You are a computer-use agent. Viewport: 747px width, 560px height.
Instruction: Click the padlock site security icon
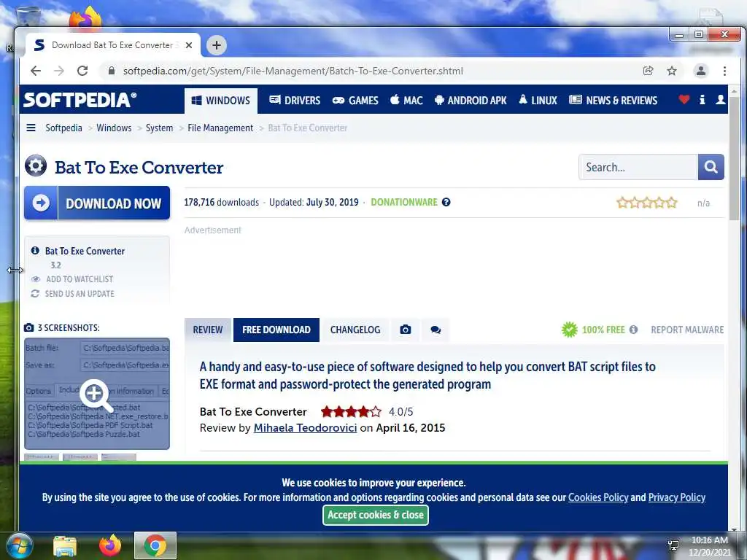(x=112, y=71)
